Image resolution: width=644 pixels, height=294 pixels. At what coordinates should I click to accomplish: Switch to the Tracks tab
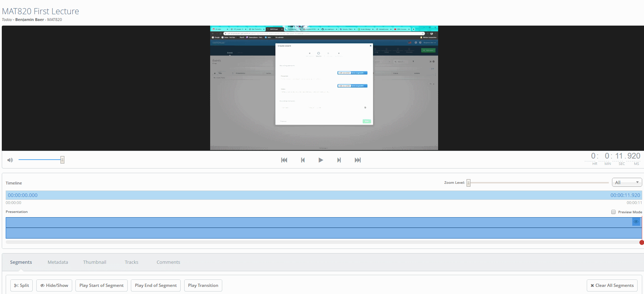(x=131, y=262)
